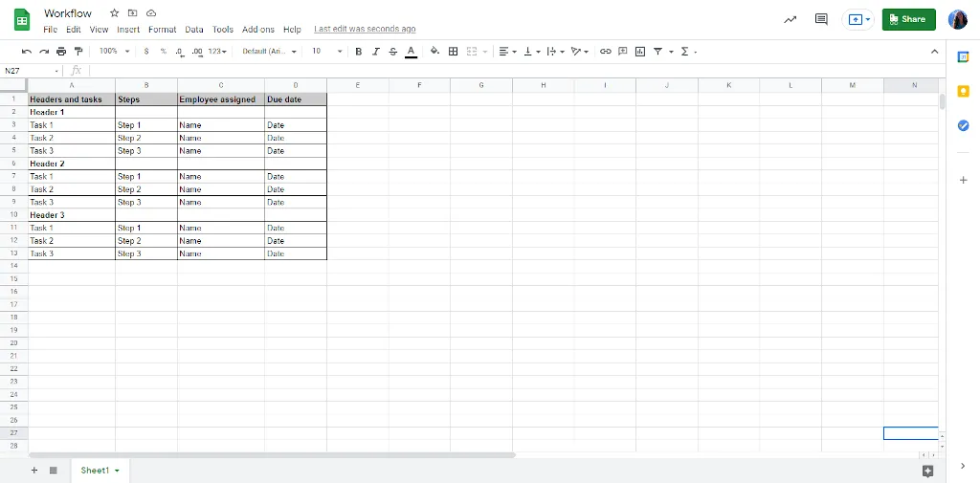
Task: Toggle strikethrough formatting
Action: (393, 52)
